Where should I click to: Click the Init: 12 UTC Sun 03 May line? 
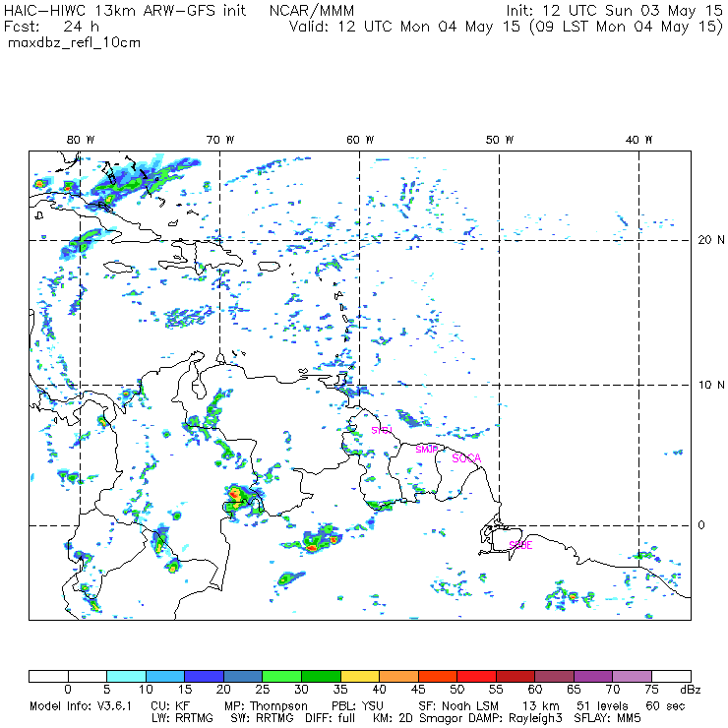point(614,11)
